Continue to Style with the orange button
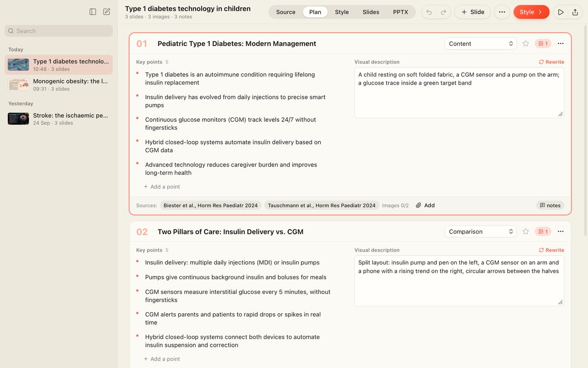The image size is (588, 368). coord(531,12)
